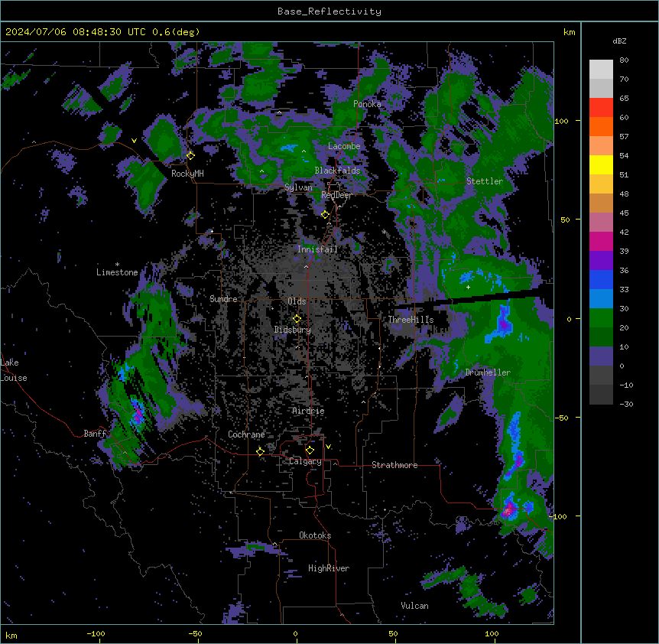Click the Vulcan label
Viewport: 659px width, 644px height.
(x=415, y=606)
